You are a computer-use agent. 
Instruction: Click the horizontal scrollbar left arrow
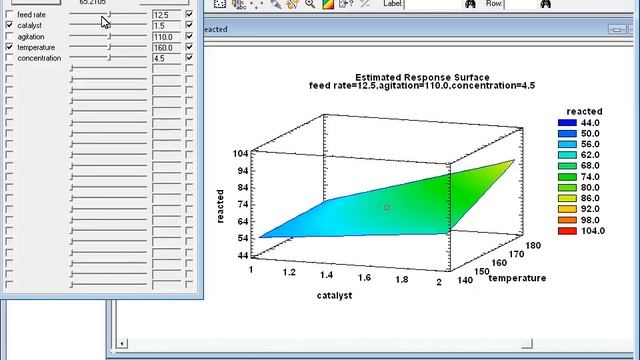[x=122, y=343]
